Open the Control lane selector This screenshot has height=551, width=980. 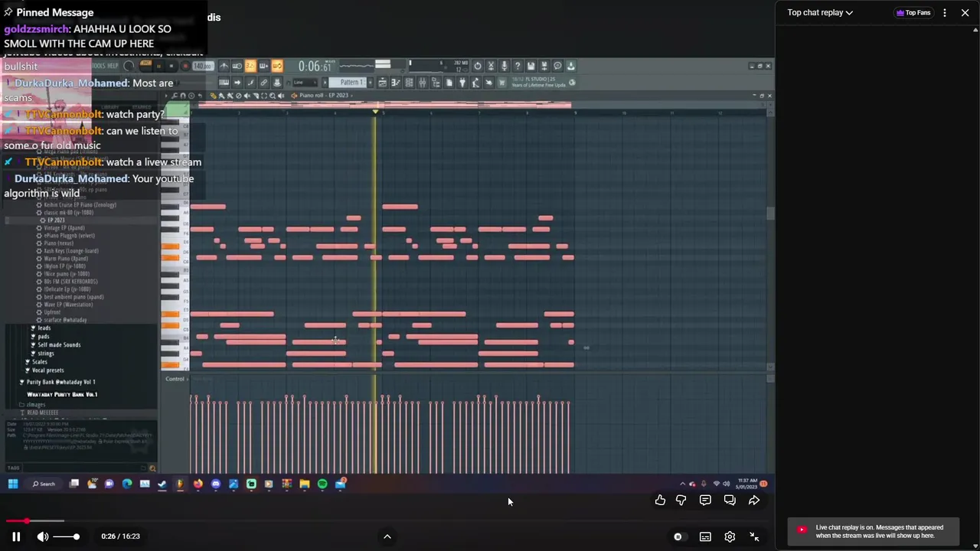click(175, 379)
